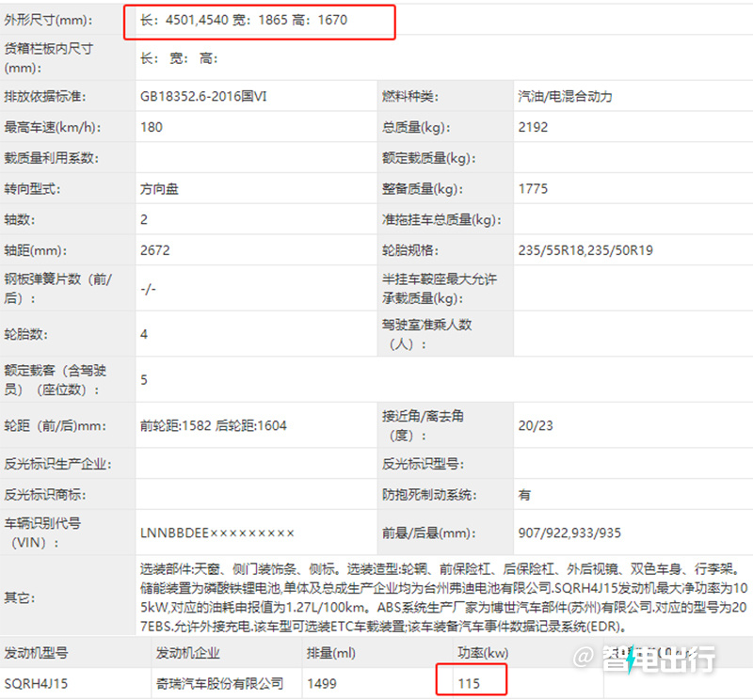Click the 前悬/后悬(mm) label
The image size is (753, 700).
429,533
